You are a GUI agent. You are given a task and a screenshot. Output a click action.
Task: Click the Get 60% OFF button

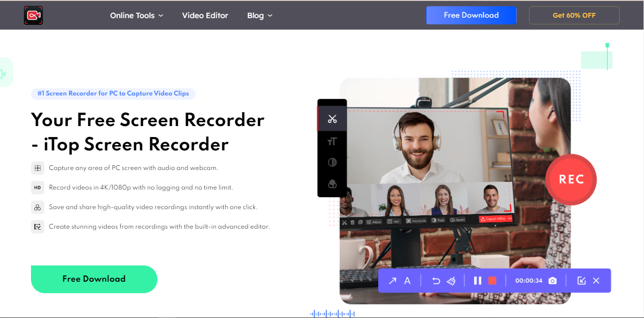click(574, 15)
